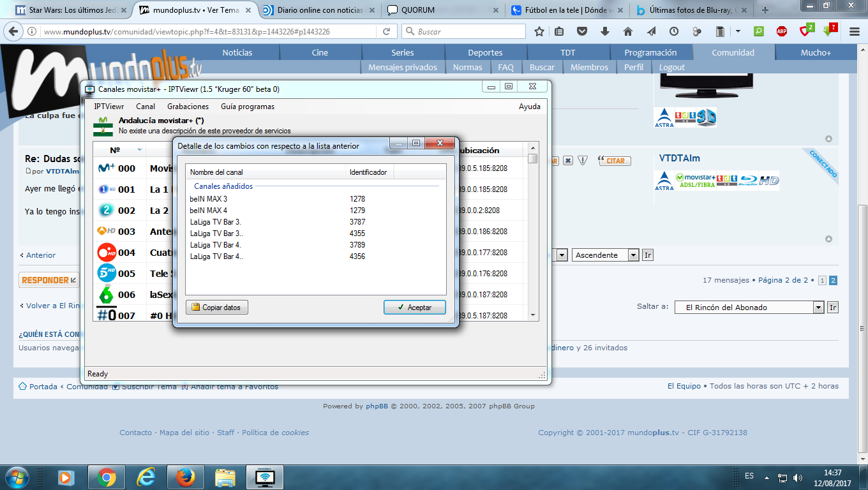Click the report post exclamation icon
Viewport: 868px width, 490px height.
point(582,161)
